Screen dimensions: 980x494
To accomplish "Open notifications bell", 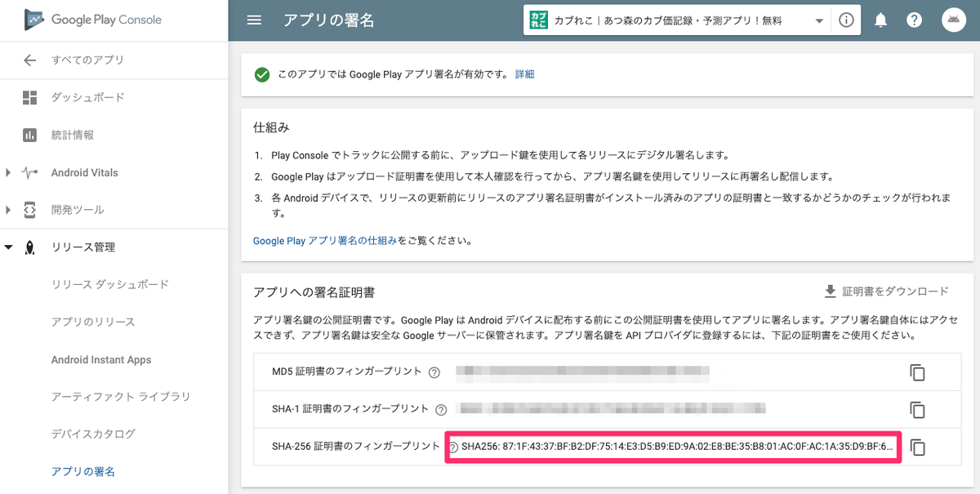I will 881,21.
